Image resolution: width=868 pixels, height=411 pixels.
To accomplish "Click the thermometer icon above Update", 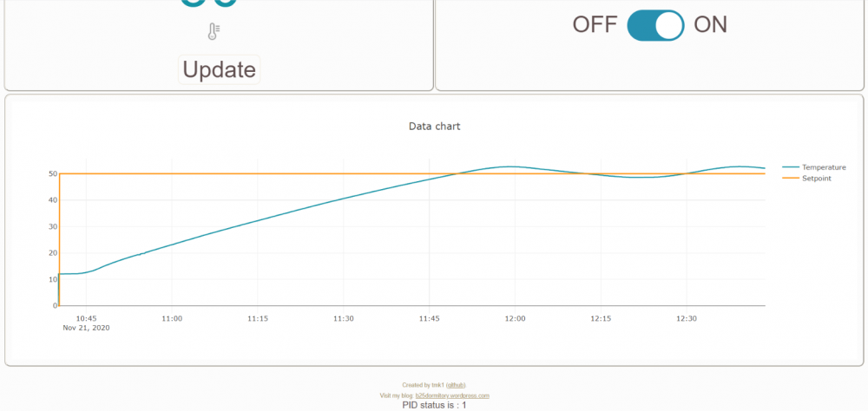I will [214, 32].
